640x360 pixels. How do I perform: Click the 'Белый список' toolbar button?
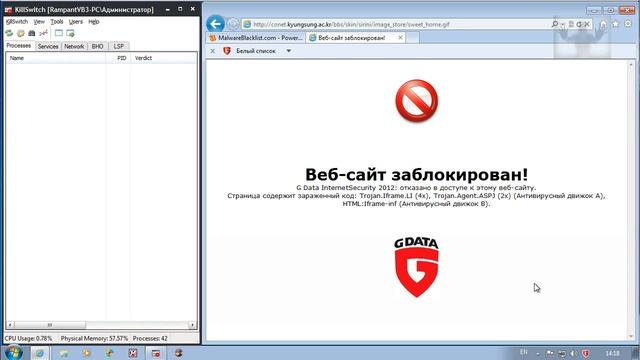pyautogui.click(x=256, y=51)
